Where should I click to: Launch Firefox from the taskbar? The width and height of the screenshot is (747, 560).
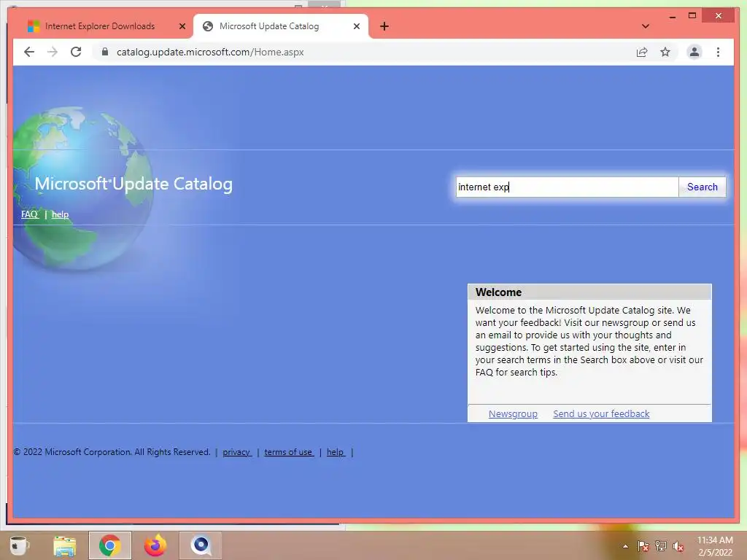(x=155, y=545)
